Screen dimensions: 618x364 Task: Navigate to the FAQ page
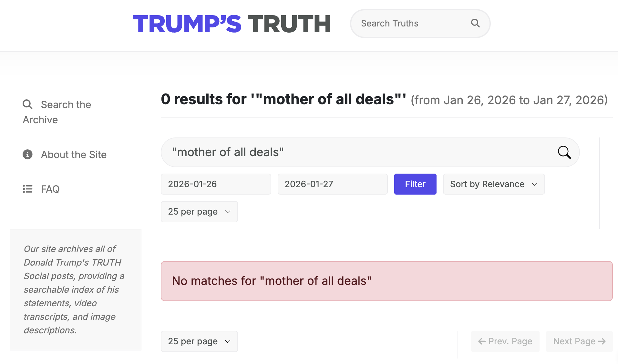50,189
